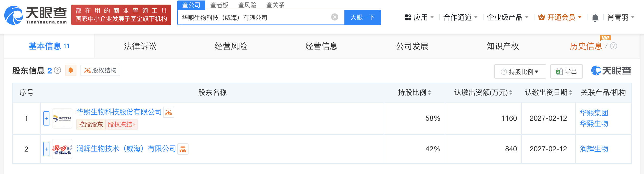This screenshot has height=174, width=644.
Task: Open equity structure icon beside 润辉生物技术
Action: coord(183,149)
